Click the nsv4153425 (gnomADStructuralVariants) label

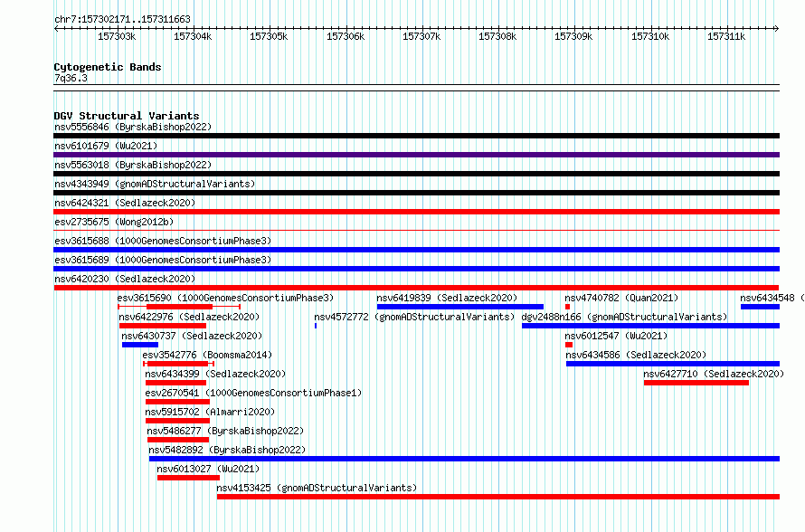[x=317, y=488]
